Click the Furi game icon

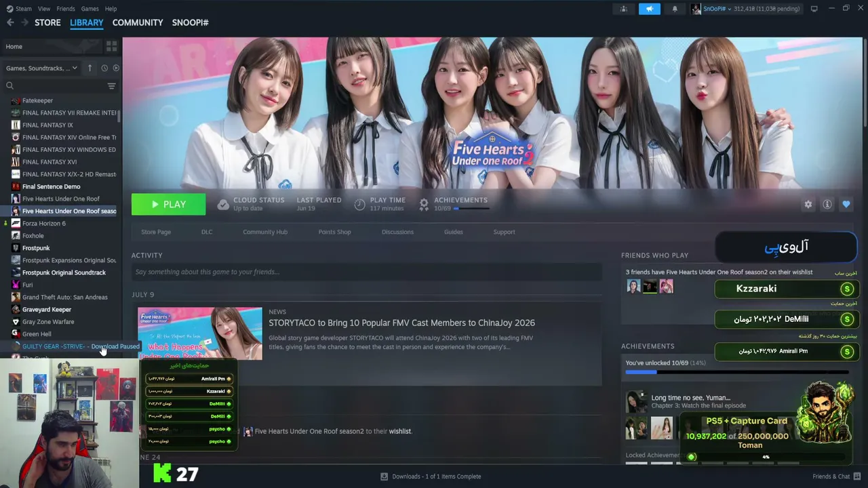point(16,285)
